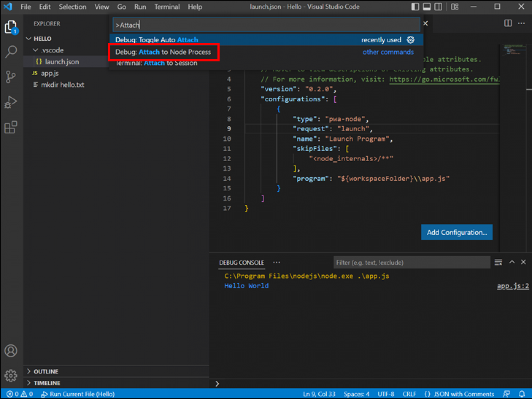The height and width of the screenshot is (399, 532).
Task: Open the Accounts icon
Action: click(11, 351)
